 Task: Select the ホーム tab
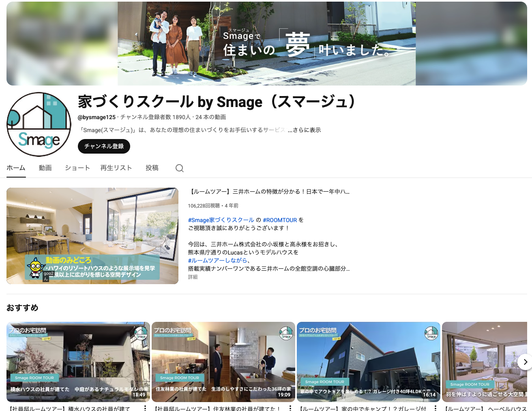pos(16,168)
